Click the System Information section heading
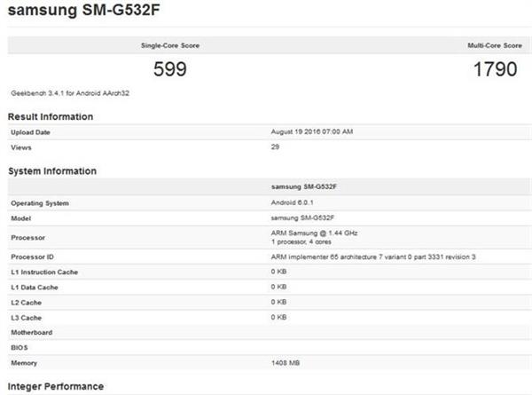Screen dimensions: 532x395 [x=52, y=170]
